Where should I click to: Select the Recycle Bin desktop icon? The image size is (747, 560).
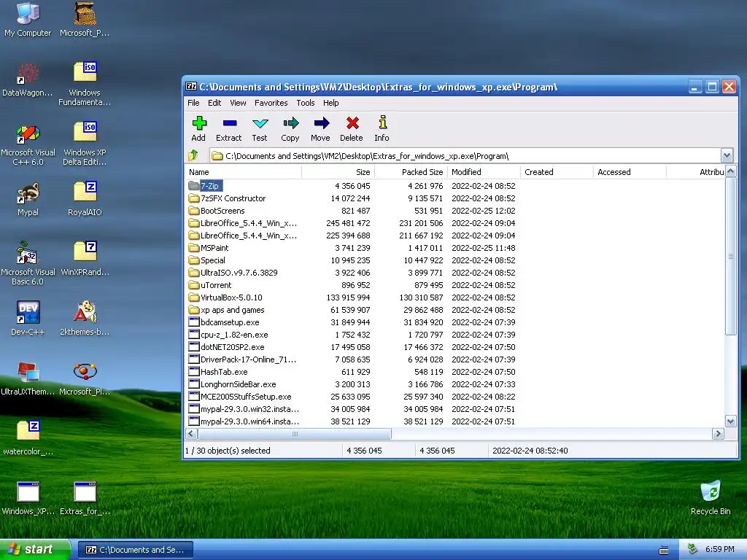coord(711,497)
